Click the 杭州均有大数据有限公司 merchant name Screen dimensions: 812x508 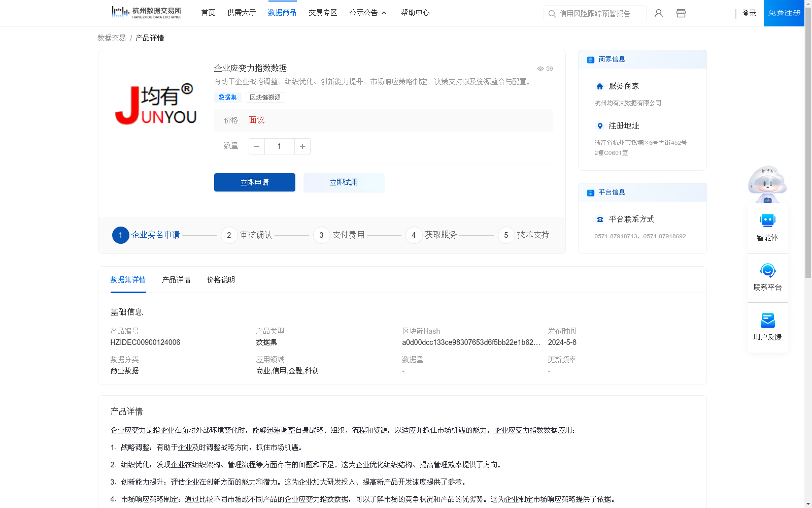tap(628, 103)
